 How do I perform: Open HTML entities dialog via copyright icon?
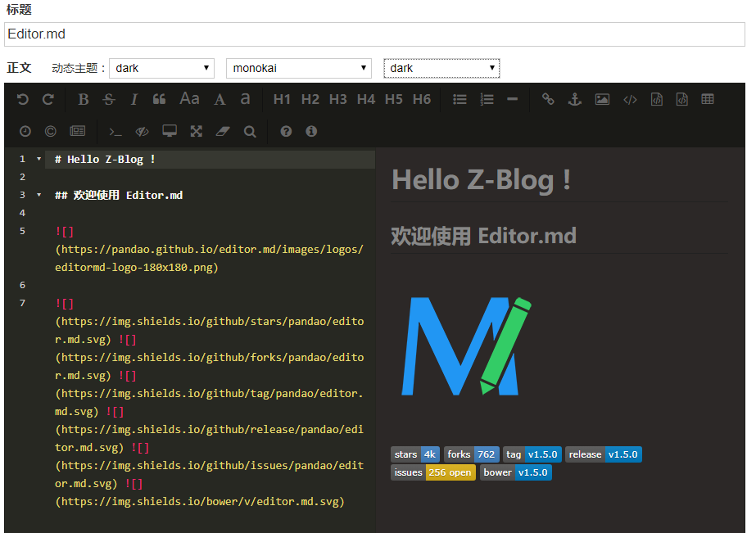point(50,131)
